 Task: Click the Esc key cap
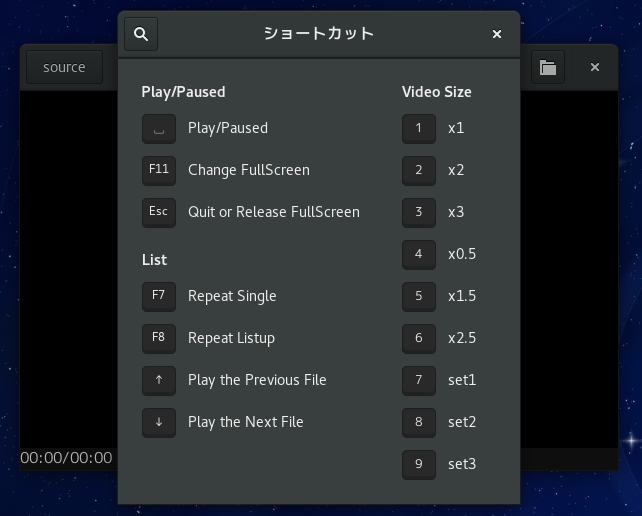click(159, 213)
